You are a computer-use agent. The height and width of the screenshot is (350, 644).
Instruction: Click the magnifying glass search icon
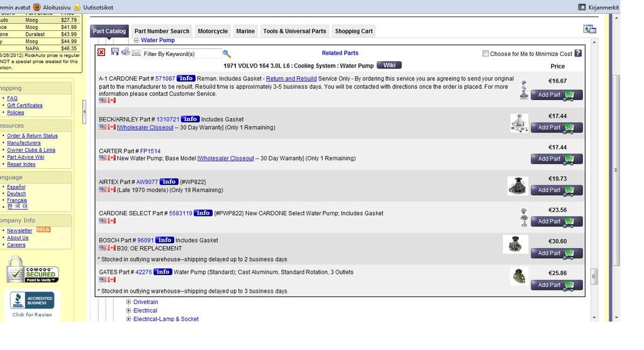227,54
